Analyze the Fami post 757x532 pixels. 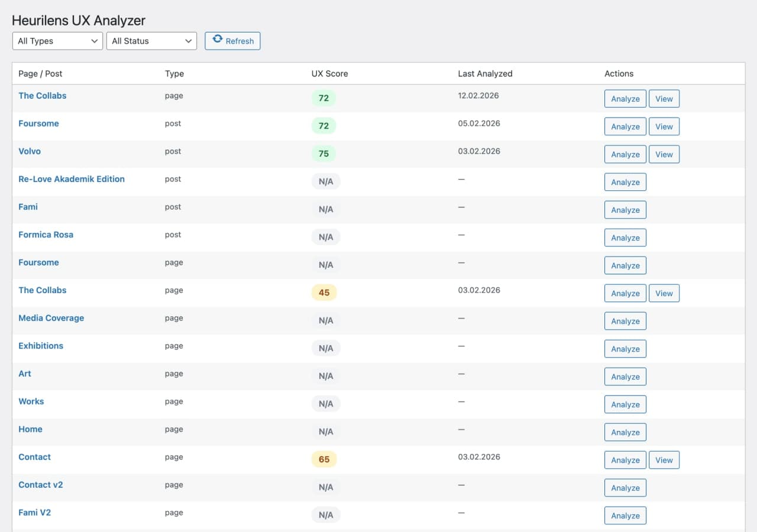pyautogui.click(x=625, y=209)
